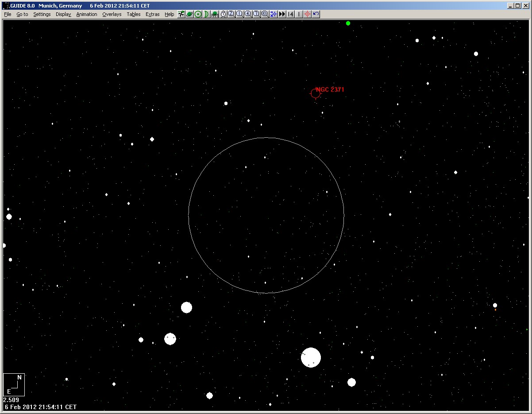Toggle the green circle-dot toolbar button

point(198,14)
